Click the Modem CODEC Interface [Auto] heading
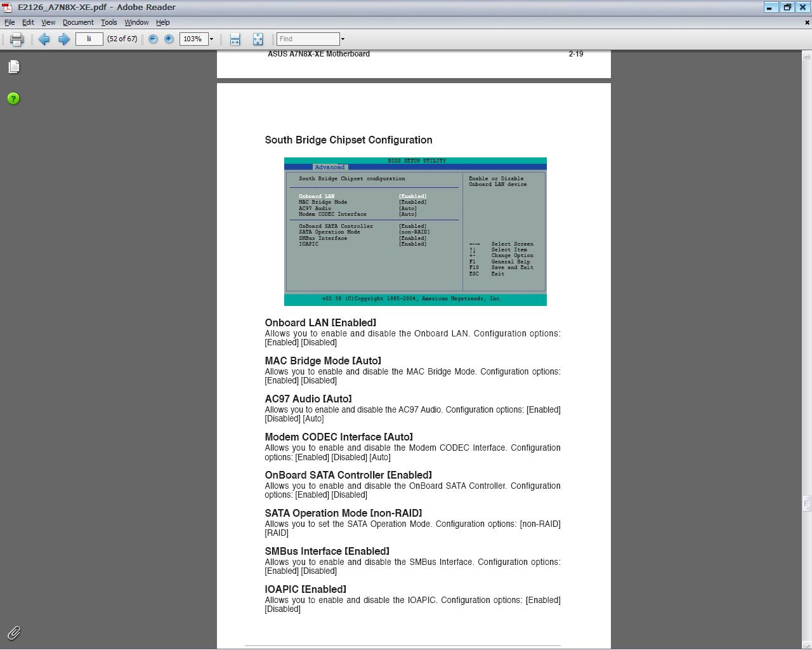The height and width of the screenshot is (650, 812). coord(339,437)
